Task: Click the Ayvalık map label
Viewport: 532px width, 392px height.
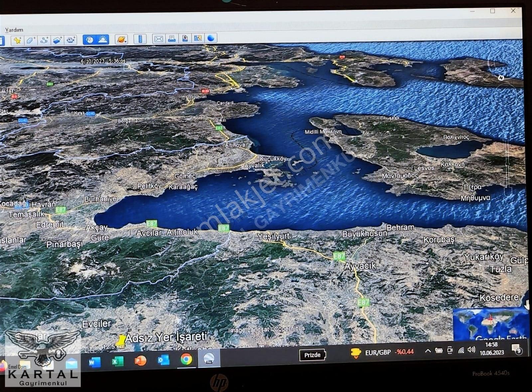Action: click(254, 165)
